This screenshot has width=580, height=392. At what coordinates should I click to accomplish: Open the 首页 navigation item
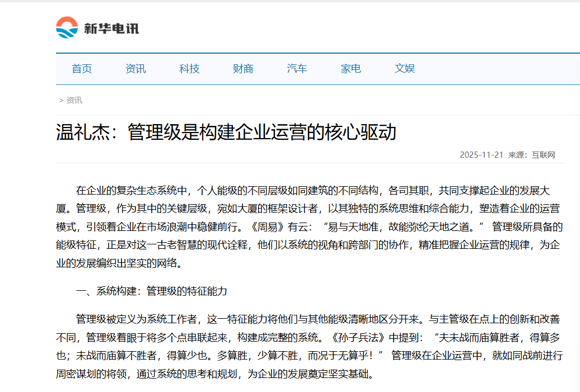click(82, 68)
